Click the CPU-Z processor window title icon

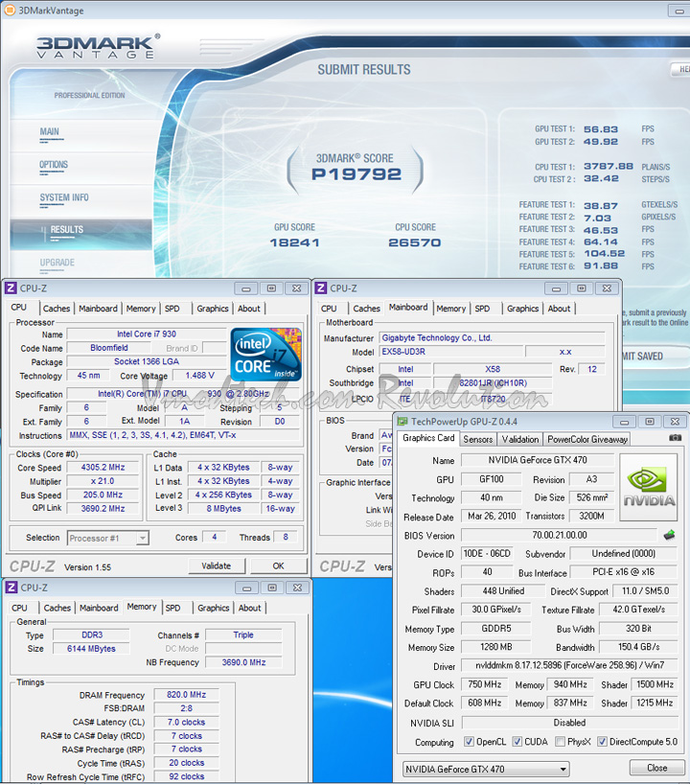click(11, 288)
